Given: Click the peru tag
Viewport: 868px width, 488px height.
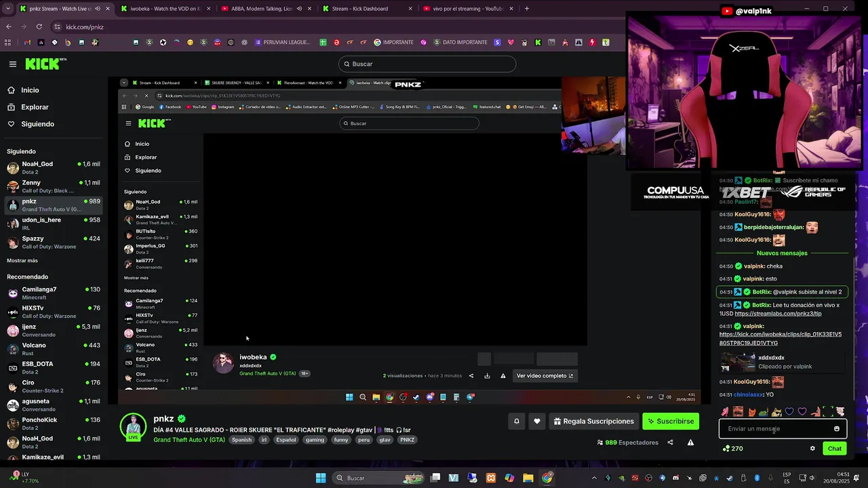Looking at the screenshot, I should pos(364,440).
